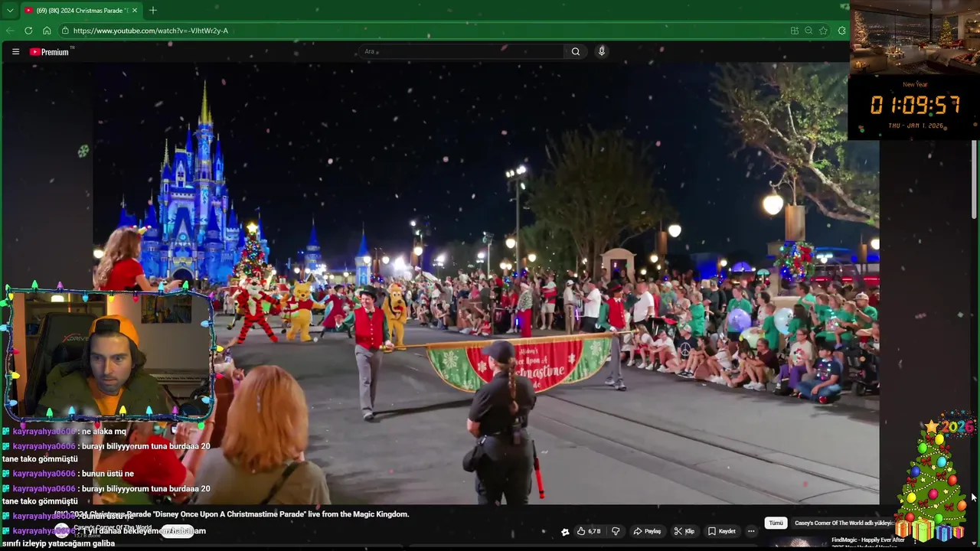Open more actions three-dot menu

tap(751, 531)
